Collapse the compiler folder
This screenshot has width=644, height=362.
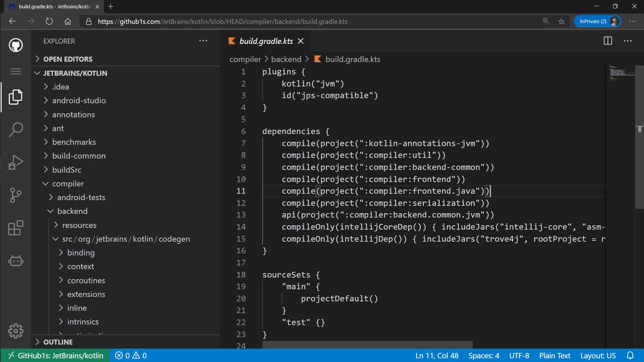tap(126, 183)
